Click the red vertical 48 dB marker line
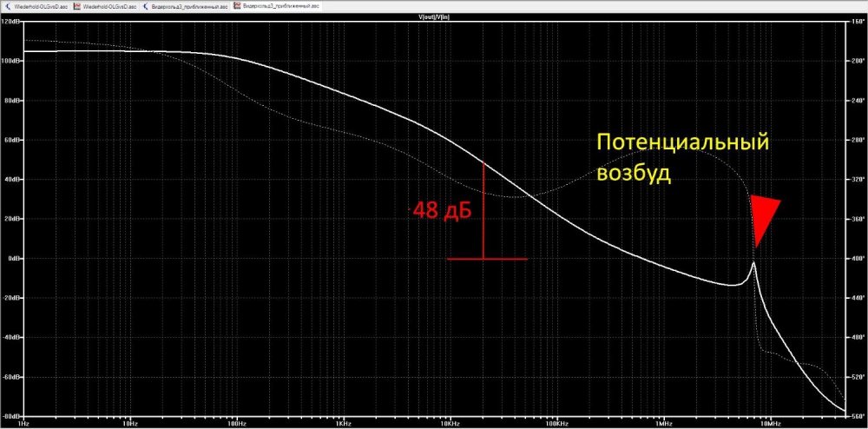 pos(482,210)
